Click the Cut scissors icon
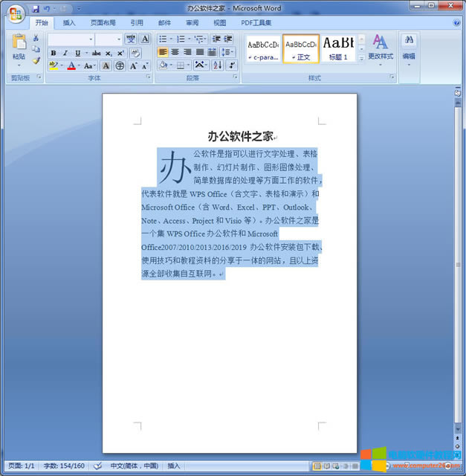The width and height of the screenshot is (466, 476). 36,38
